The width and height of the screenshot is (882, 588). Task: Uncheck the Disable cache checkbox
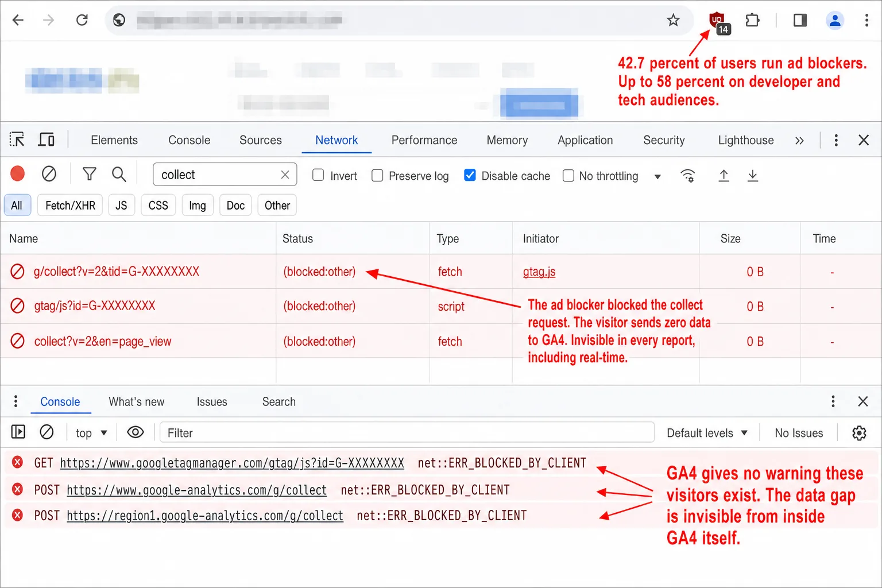470,175
